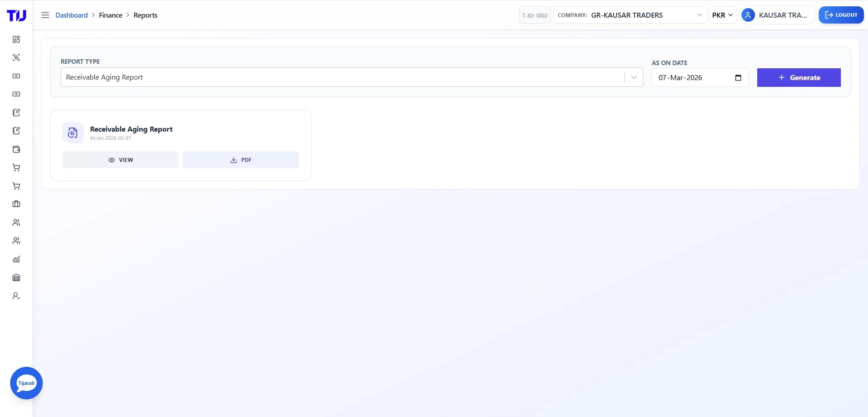
Task: Download the report as PDF
Action: coord(241,160)
